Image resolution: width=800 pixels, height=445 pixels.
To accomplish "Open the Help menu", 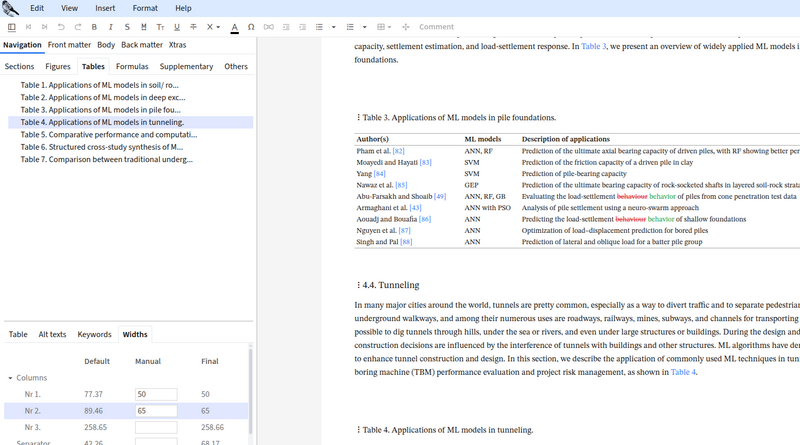I will 183,8.
